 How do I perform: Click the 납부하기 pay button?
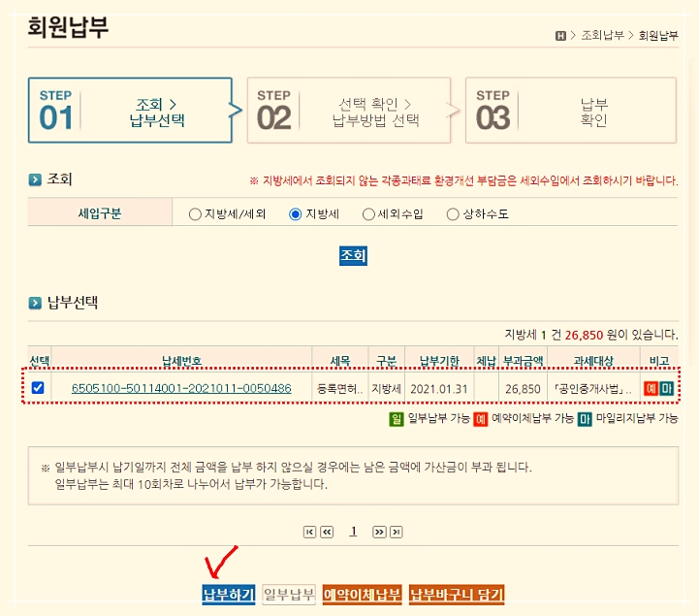(228, 595)
